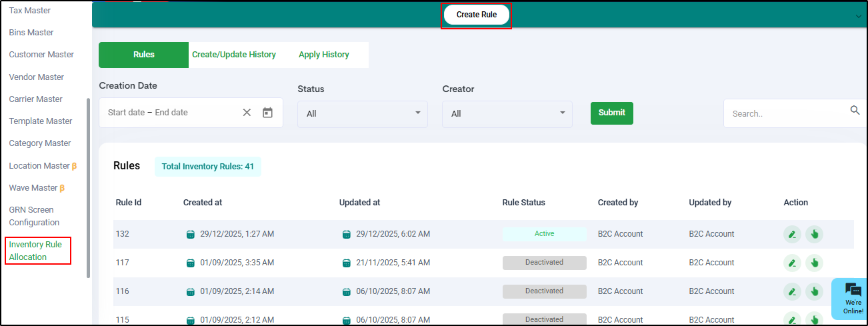Click the edit pencil icon for rule 132
868x326 pixels.
click(792, 234)
